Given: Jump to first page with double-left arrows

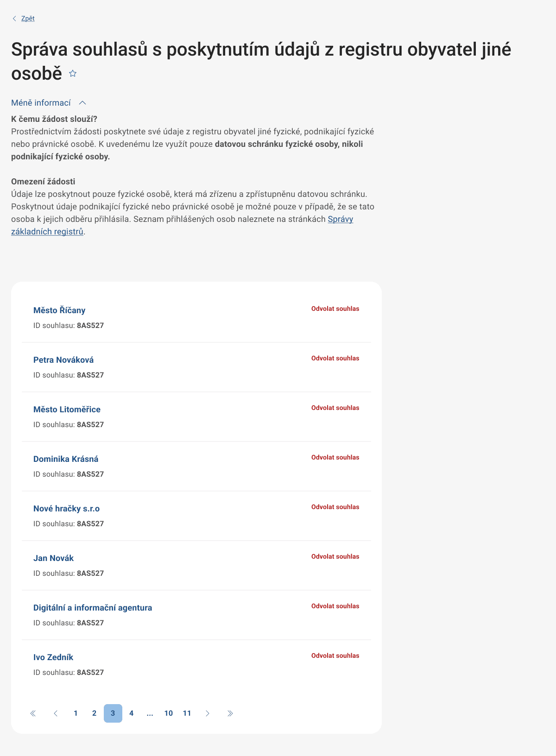Looking at the screenshot, I should coord(33,713).
